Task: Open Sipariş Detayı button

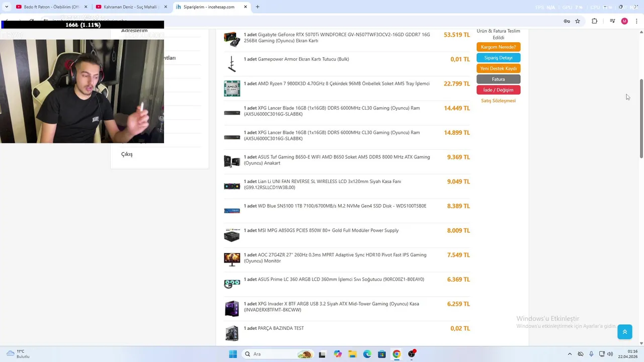Action: (x=498, y=58)
